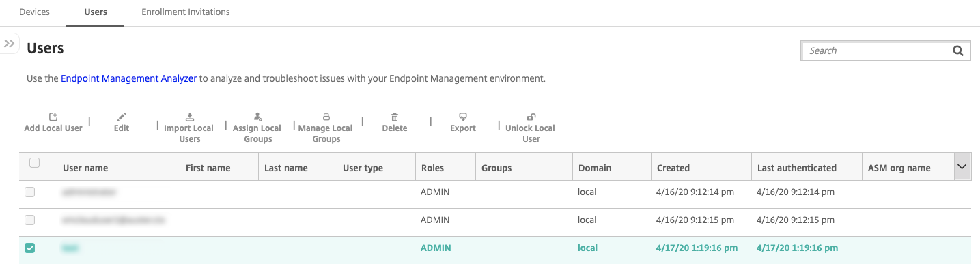Click the search magnifier icon
The width and height of the screenshot is (980, 264).
click(957, 50)
